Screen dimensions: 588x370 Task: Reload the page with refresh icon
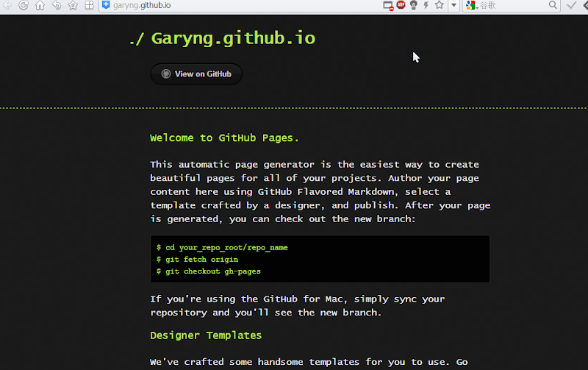point(24,5)
